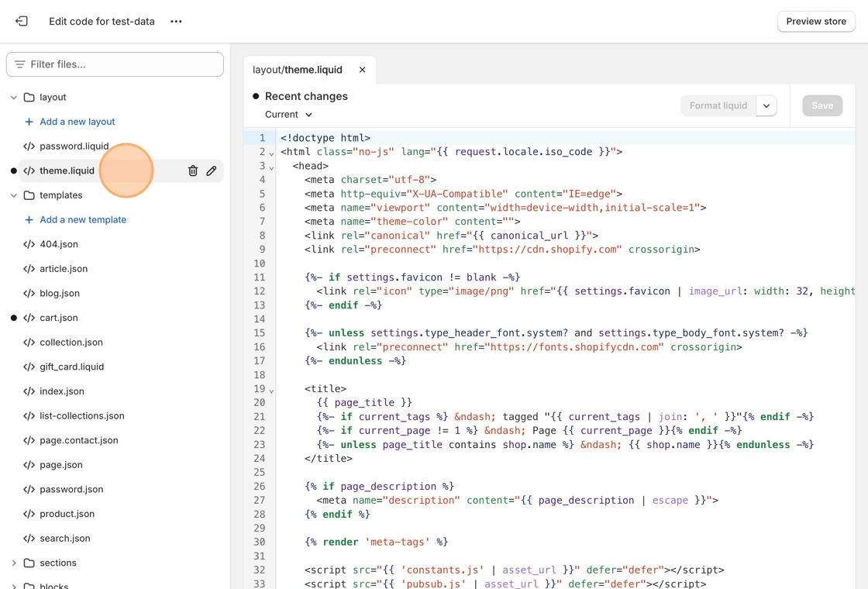
Task: Close the layout/theme.liquid tab
Action: click(362, 70)
